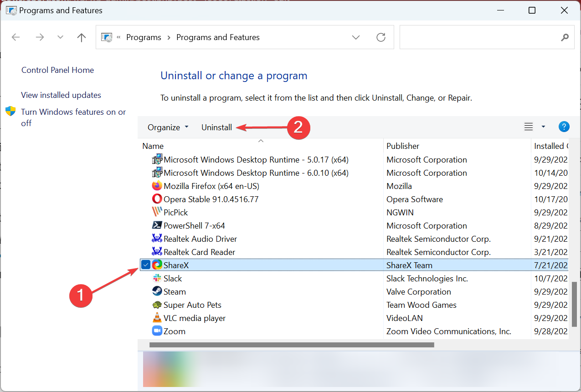The height and width of the screenshot is (392, 581).
Task: Open the view options dropdown arrow
Action: click(x=543, y=127)
